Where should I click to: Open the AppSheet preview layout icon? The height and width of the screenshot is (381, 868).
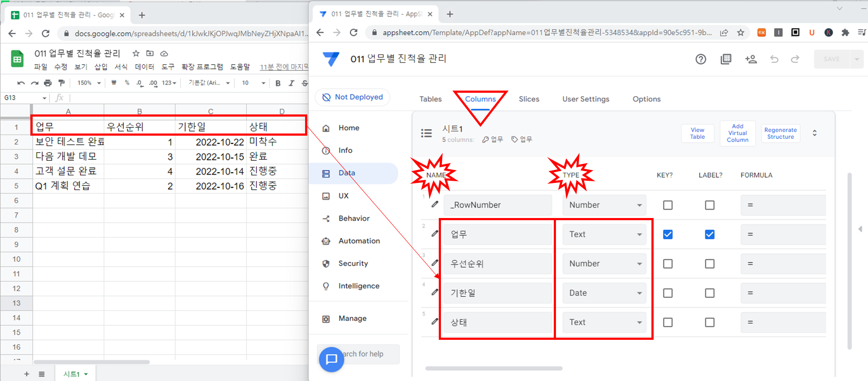pyautogui.click(x=726, y=59)
